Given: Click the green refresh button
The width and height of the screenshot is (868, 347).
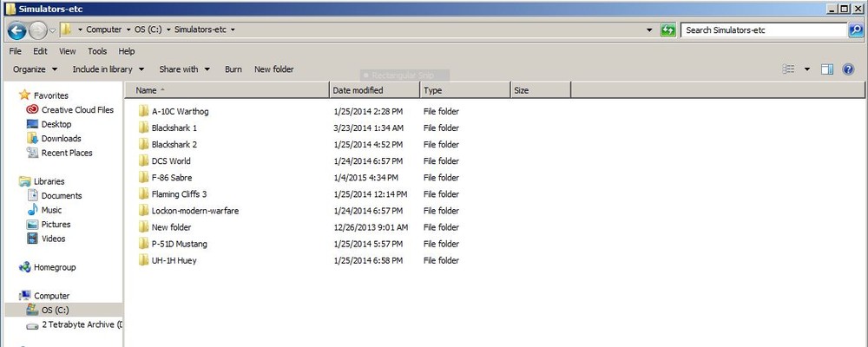Looking at the screenshot, I should [x=668, y=29].
